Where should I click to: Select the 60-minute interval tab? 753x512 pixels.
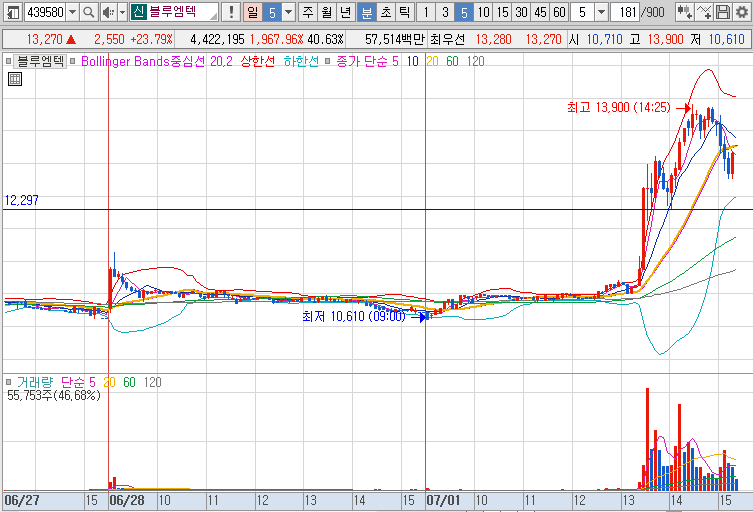(x=559, y=12)
